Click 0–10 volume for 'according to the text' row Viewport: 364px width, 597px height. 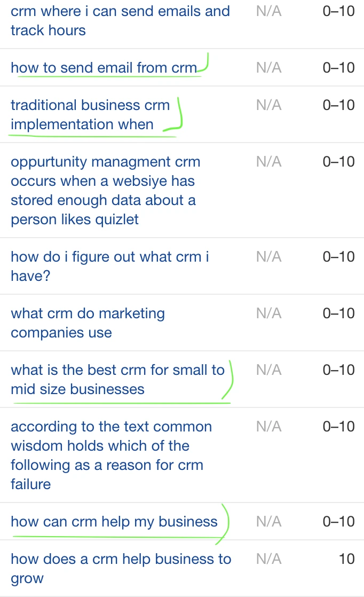coord(338,427)
